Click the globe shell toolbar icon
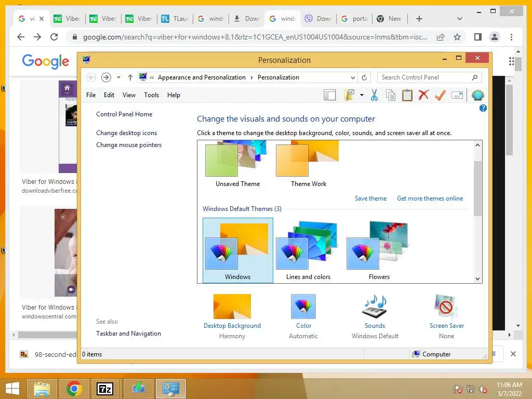Screen dimensions: 532x399 click(477, 96)
